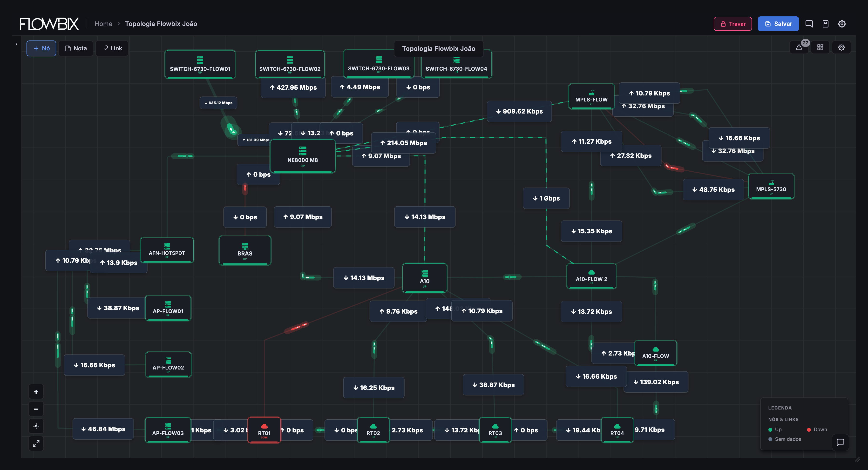Open alerts warning icon with 27 badge

799,47
